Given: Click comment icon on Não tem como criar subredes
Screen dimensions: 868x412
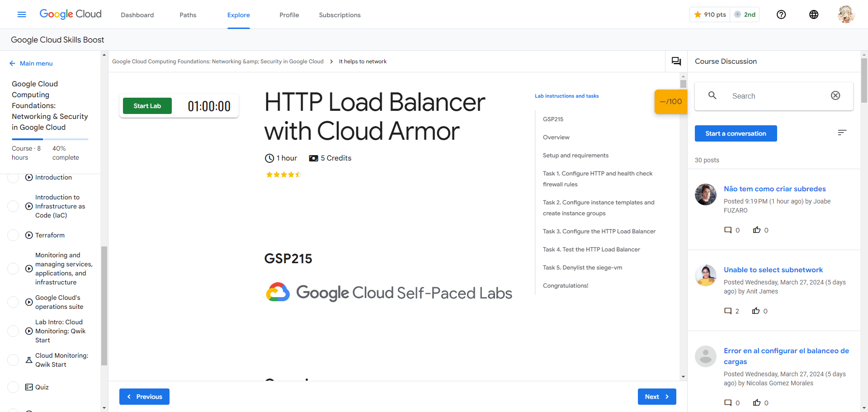Looking at the screenshot, I should coord(728,230).
